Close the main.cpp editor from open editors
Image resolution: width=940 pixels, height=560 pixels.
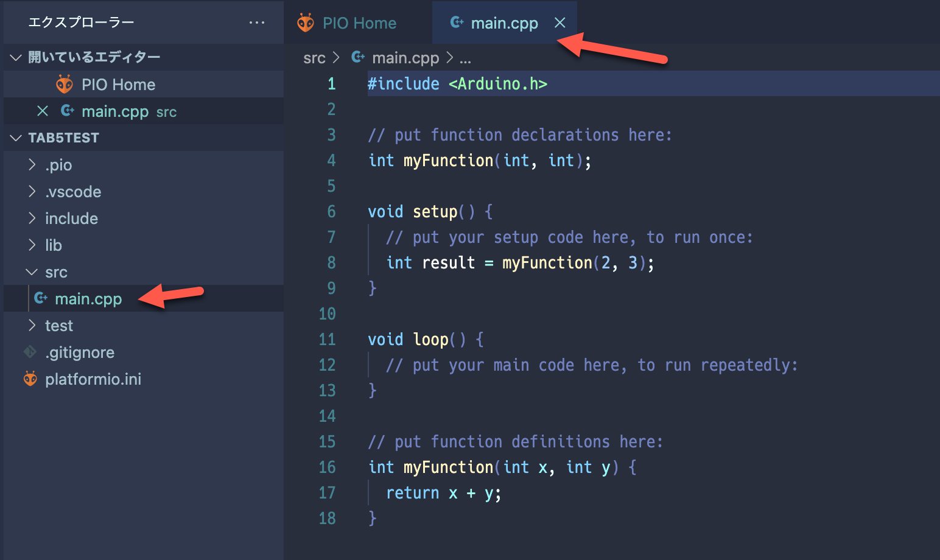(42, 111)
